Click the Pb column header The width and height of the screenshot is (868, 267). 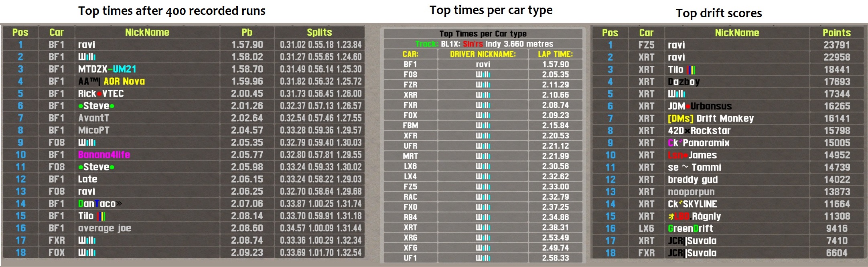[247, 32]
